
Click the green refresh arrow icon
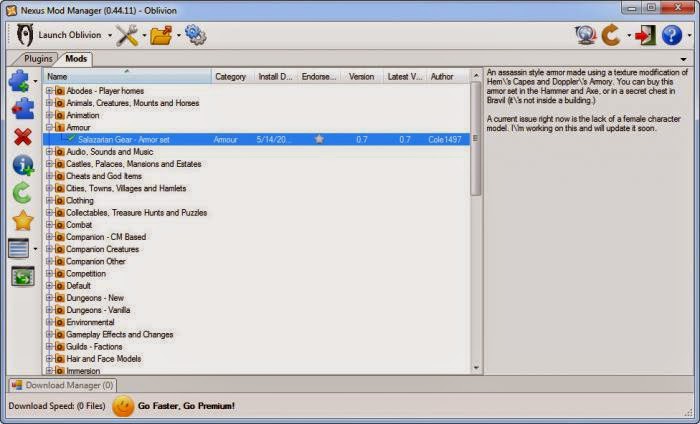coord(22,193)
